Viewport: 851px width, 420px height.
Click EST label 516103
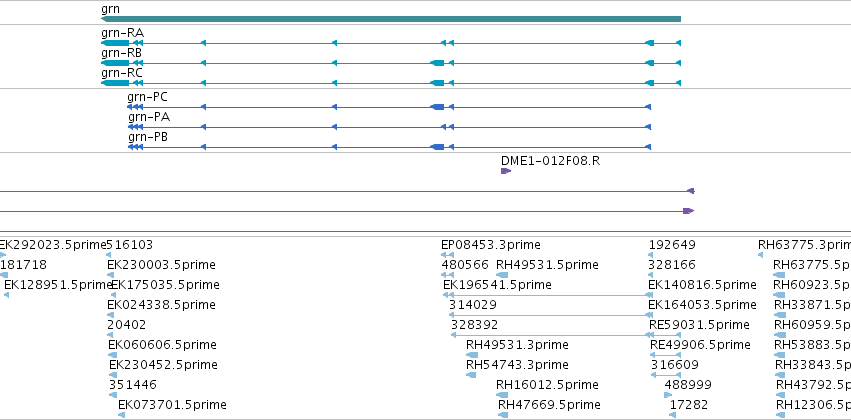coord(130,245)
